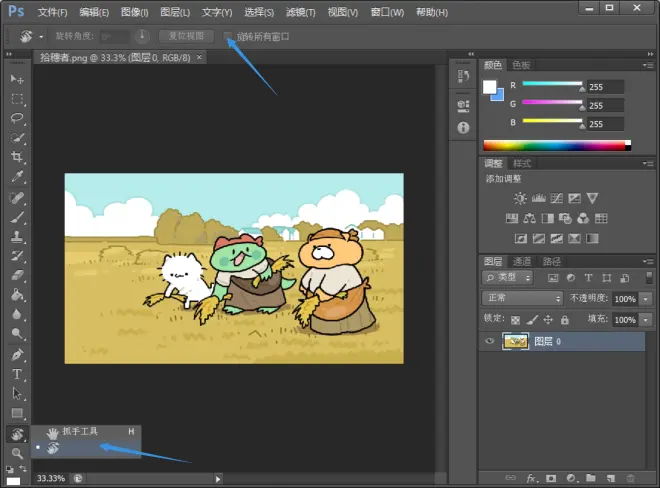This screenshot has height=488, width=660.
Task: Select the Rectangular Marquee tool
Action: tap(17, 99)
